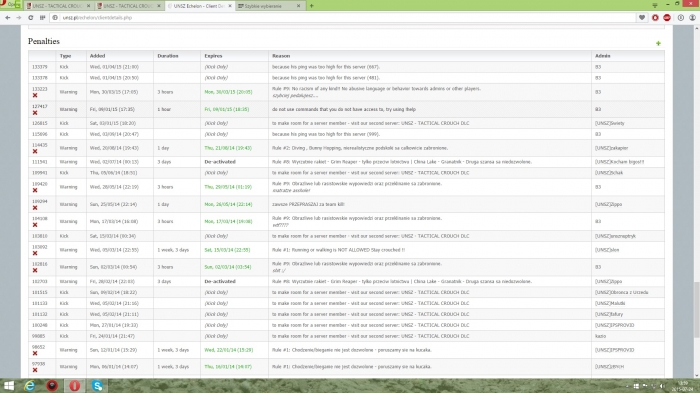Select penalty ID 133378

[40, 78]
